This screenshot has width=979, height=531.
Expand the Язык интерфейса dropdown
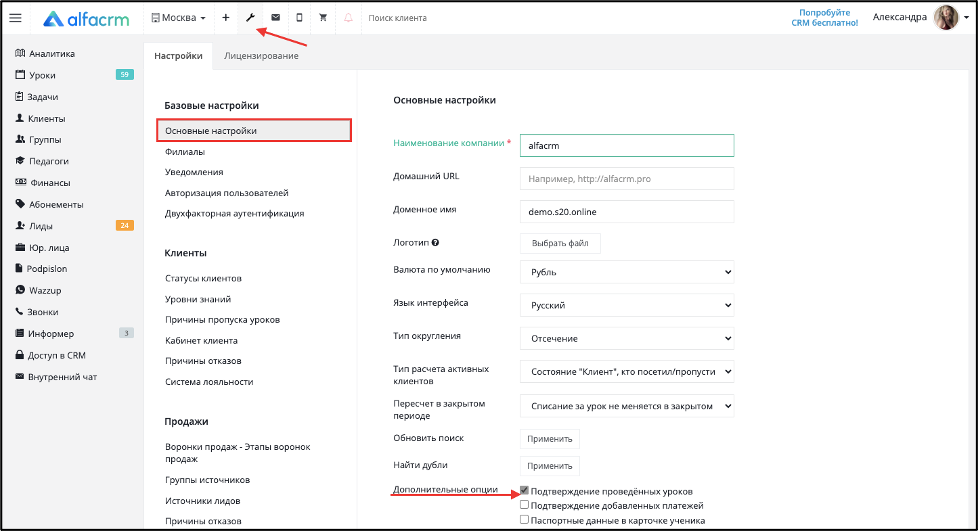coord(627,305)
